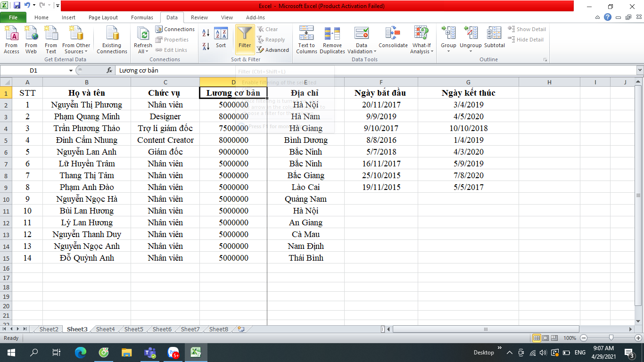
Task: Click the Reapply filter button
Action: click(271, 40)
